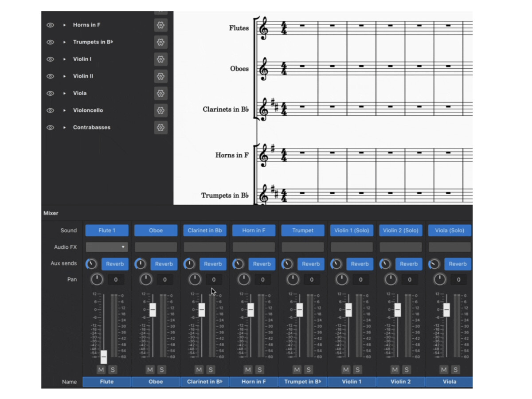Click the Oboe volume fader handle

(153, 310)
